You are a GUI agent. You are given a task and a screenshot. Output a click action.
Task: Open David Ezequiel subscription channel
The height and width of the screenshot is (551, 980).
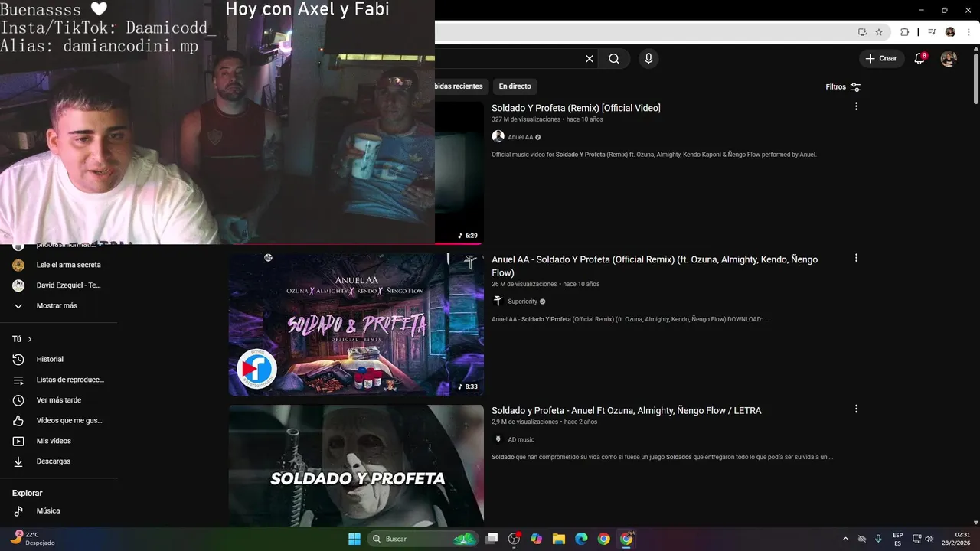60,285
